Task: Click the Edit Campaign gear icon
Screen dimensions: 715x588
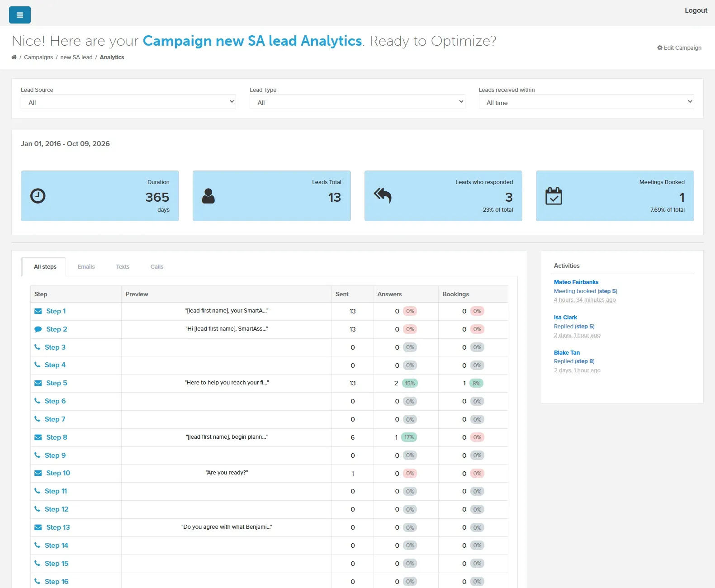Action: point(660,48)
